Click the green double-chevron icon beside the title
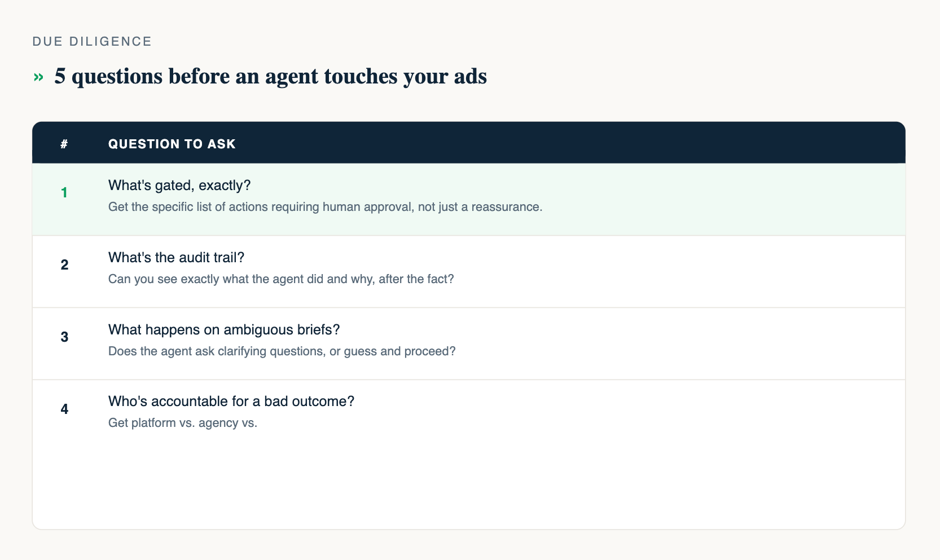The width and height of the screenshot is (940, 560). pyautogui.click(x=38, y=77)
